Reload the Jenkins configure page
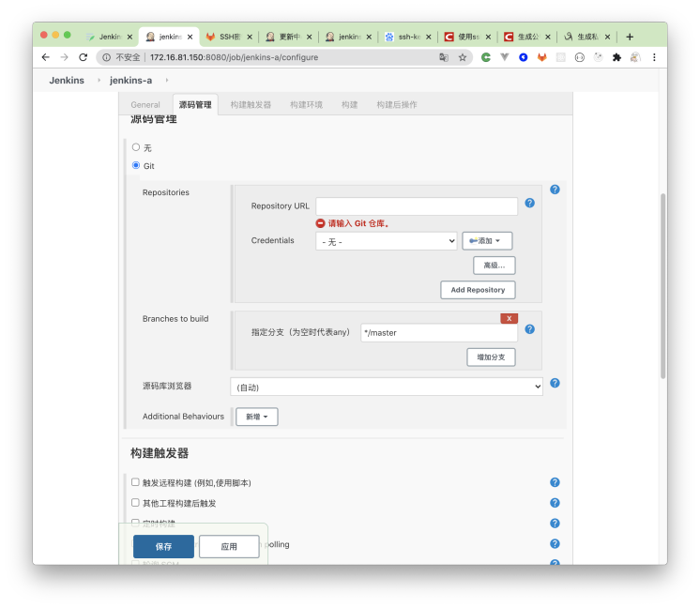 click(83, 57)
